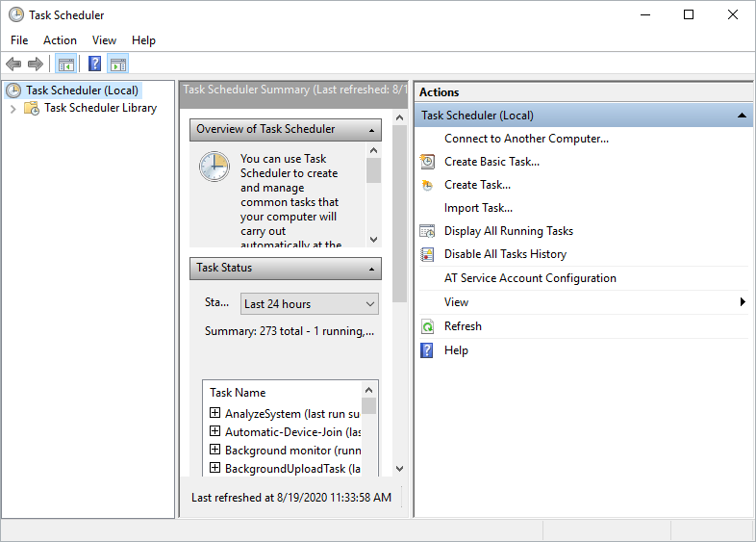Click Connect to Another Computer link
This screenshot has height=542, width=756.
526,139
